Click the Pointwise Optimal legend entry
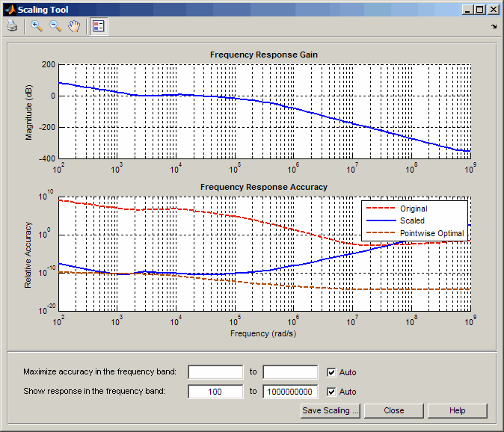This screenshot has height=432, width=504. 431,233
